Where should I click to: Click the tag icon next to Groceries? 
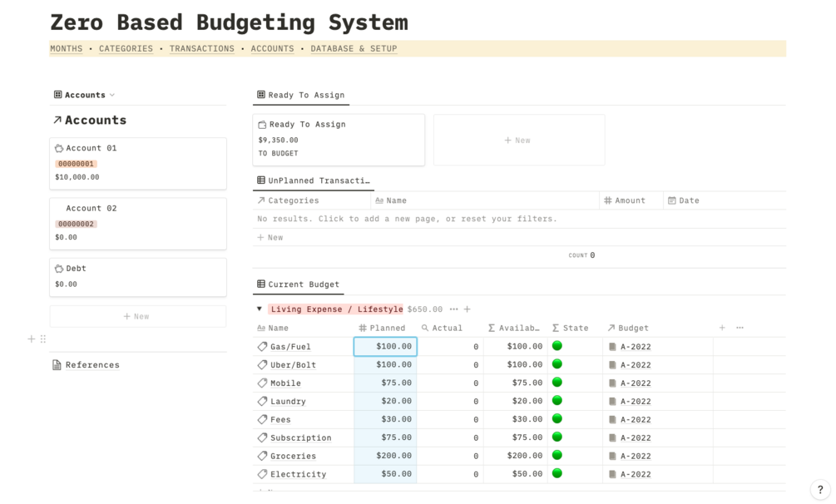pyautogui.click(x=262, y=456)
